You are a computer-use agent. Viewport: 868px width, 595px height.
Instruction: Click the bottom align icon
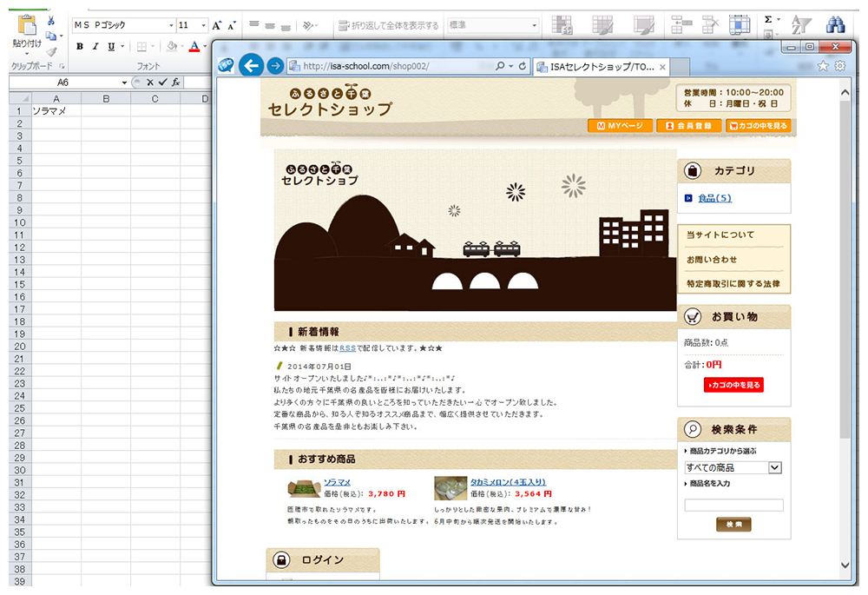tap(286, 27)
